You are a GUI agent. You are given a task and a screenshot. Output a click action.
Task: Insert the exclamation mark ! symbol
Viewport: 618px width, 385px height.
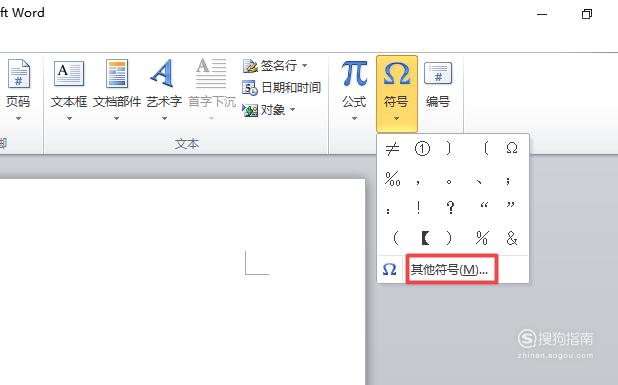tap(418, 207)
